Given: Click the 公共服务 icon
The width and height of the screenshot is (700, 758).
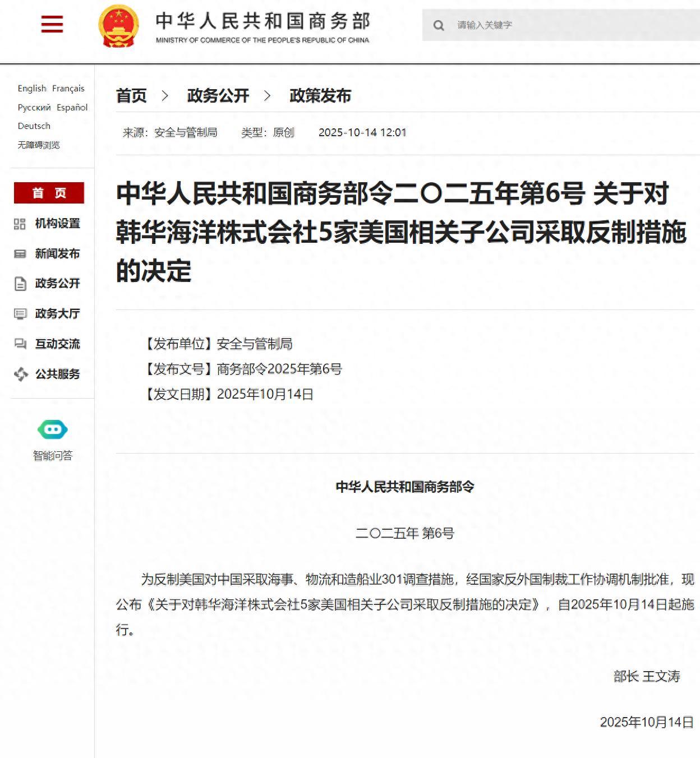Looking at the screenshot, I should (x=21, y=374).
